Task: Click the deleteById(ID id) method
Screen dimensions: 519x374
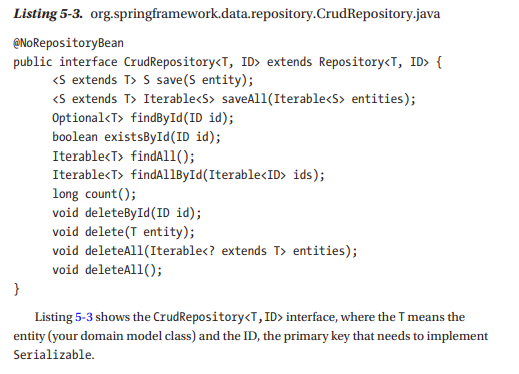Action: coord(127,213)
